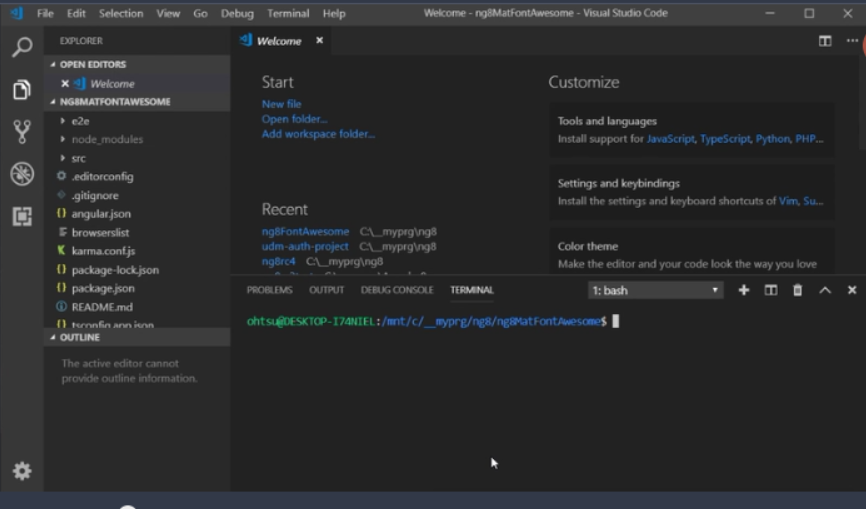Open Source Control view icon
This screenshot has height=509, width=866.
click(22, 131)
